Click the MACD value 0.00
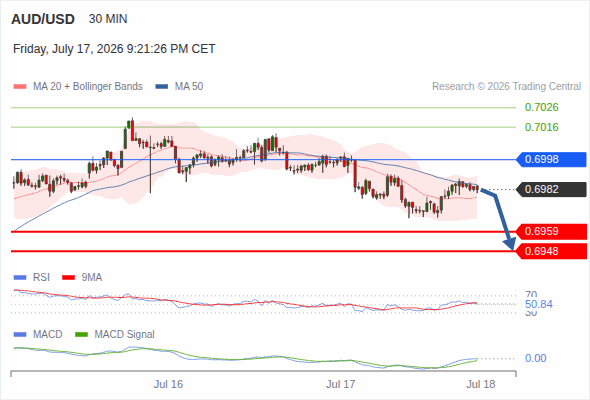The width and height of the screenshot is (590, 400). 536,358
